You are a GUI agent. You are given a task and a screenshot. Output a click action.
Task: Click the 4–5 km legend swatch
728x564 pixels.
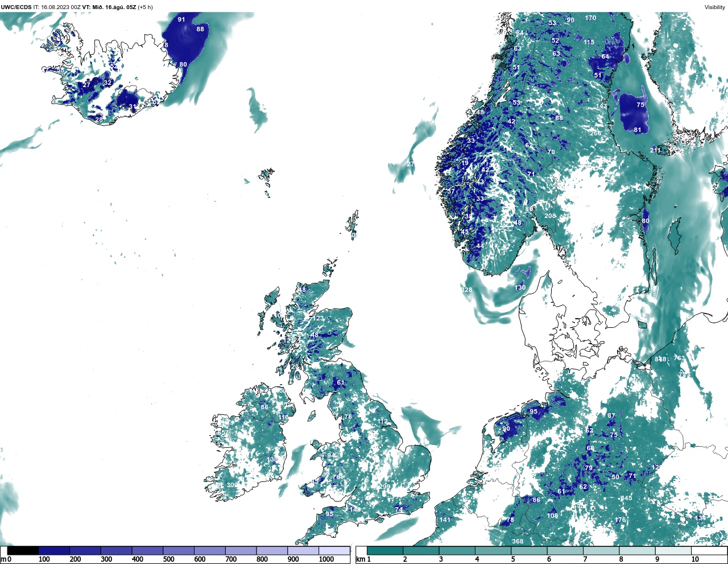pyautogui.click(x=493, y=551)
